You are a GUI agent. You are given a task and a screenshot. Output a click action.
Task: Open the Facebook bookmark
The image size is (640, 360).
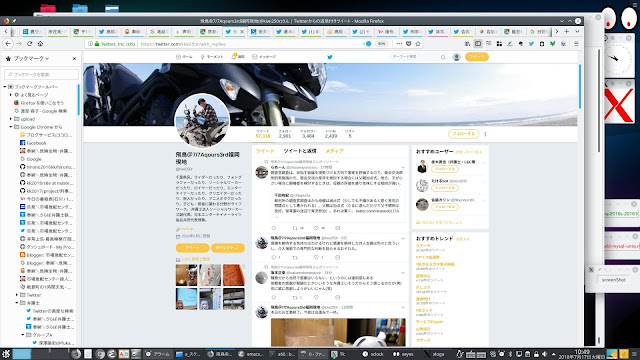pyautogui.click(x=33, y=143)
